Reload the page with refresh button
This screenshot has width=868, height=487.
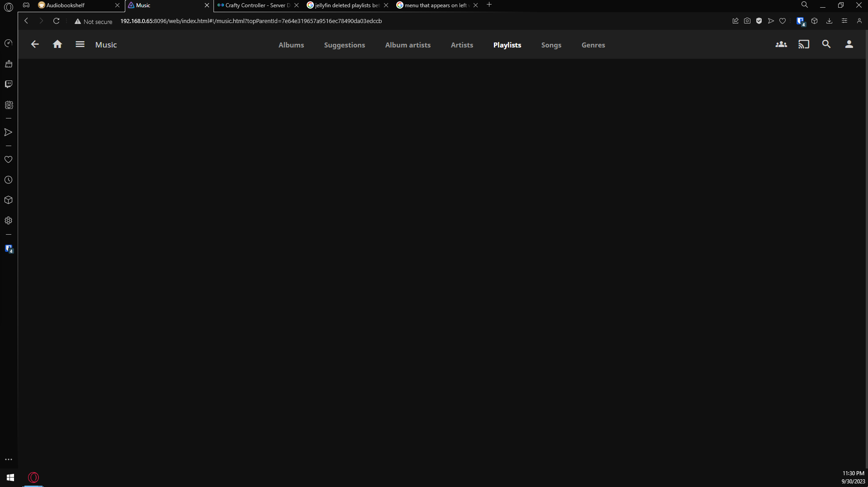click(x=57, y=21)
